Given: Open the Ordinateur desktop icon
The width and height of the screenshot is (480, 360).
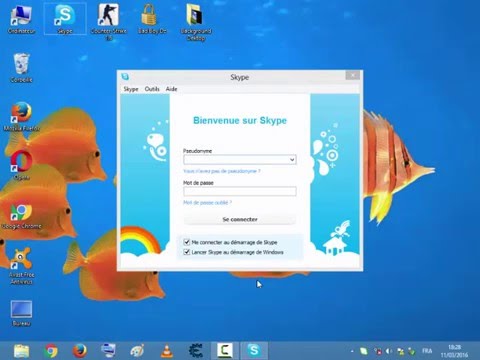Looking at the screenshot, I should pos(21,19).
